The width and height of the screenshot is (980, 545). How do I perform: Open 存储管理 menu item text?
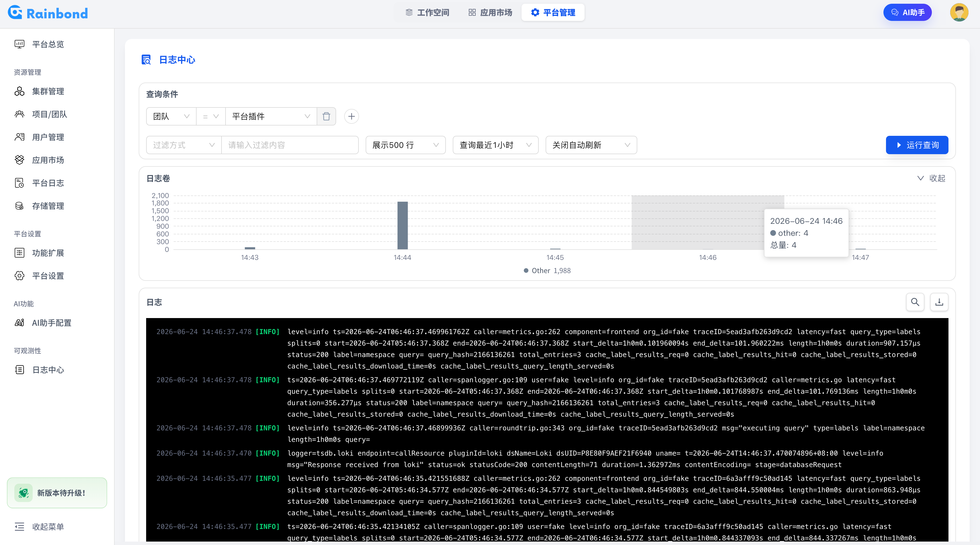(48, 206)
